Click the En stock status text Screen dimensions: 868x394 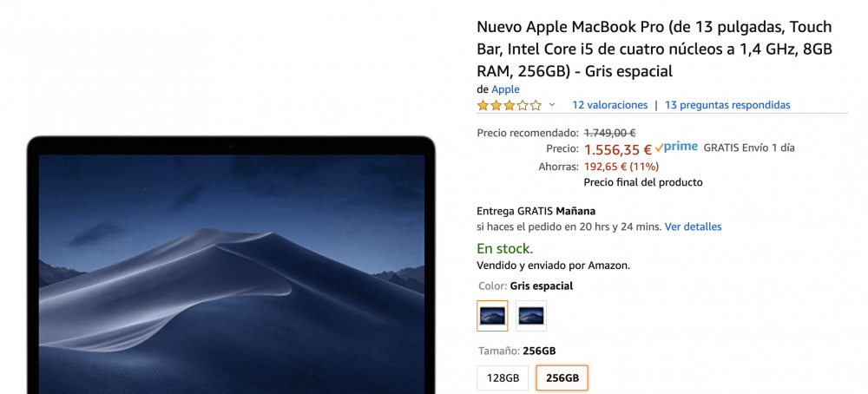[504, 248]
